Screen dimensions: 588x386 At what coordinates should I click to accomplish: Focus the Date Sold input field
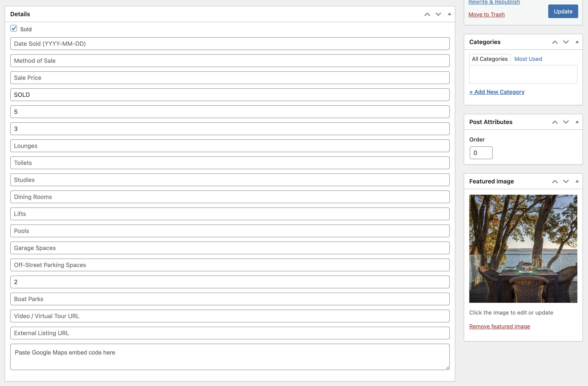pos(230,44)
